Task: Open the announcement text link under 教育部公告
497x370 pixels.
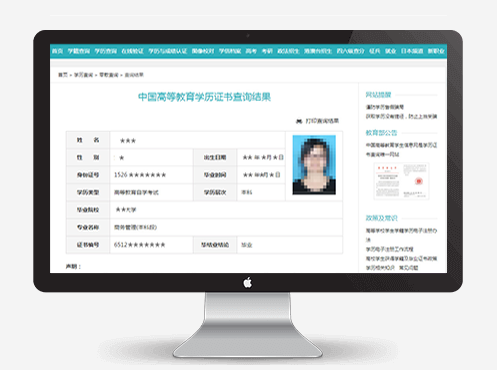Action: point(401,150)
